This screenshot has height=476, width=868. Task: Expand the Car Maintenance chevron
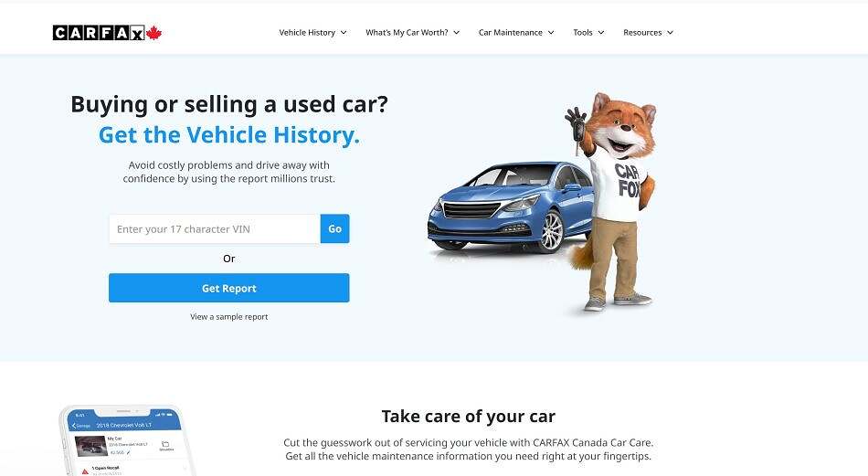(x=551, y=33)
